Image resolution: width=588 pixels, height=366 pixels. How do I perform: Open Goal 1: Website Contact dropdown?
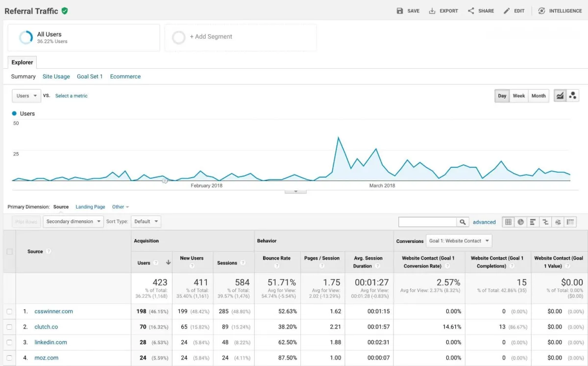pos(459,241)
